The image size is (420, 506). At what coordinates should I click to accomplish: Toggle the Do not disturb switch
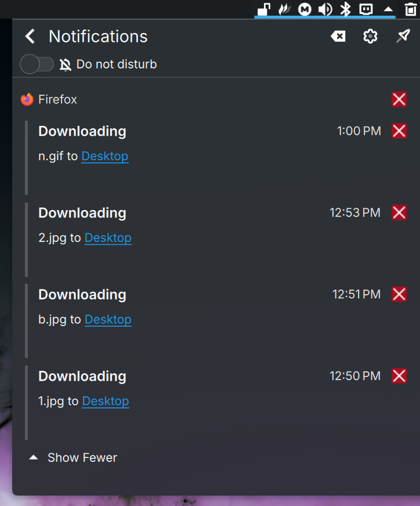point(37,64)
